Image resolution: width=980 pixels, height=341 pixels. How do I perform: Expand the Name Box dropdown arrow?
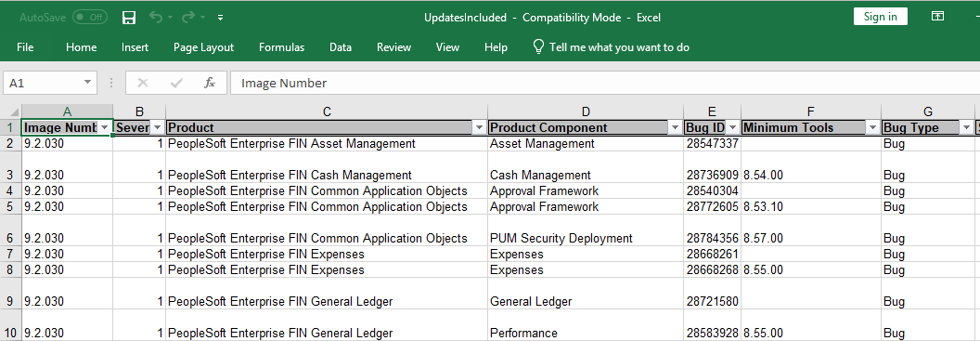point(88,83)
